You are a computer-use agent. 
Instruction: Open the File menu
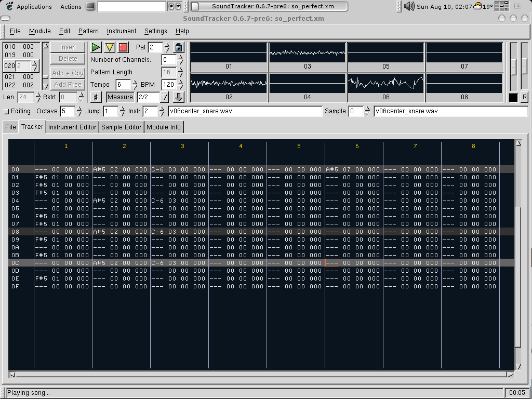click(15, 31)
